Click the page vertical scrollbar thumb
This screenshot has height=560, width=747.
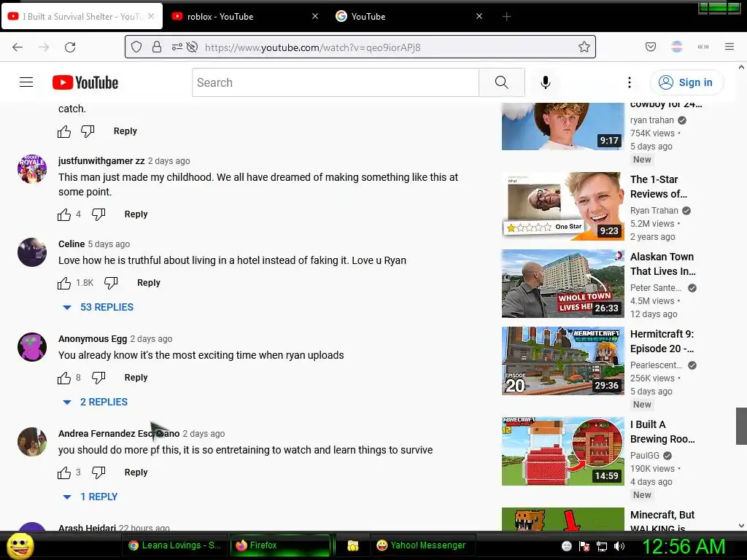click(741, 426)
